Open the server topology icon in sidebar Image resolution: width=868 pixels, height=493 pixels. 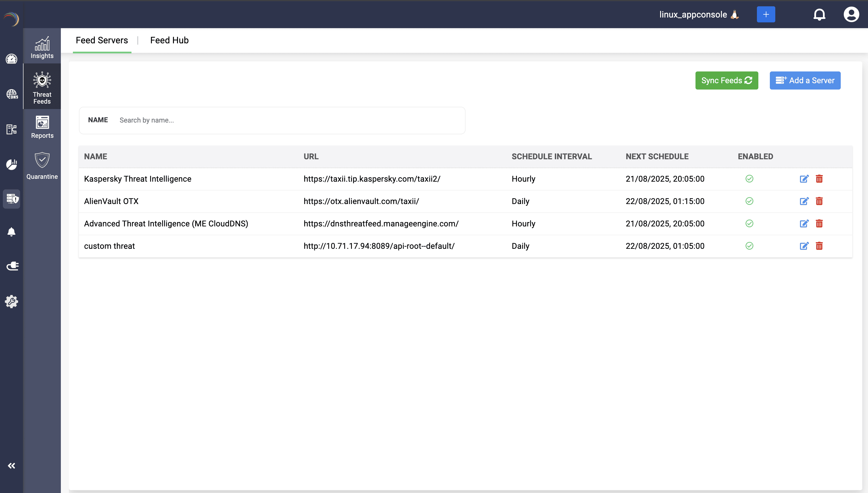tap(11, 129)
